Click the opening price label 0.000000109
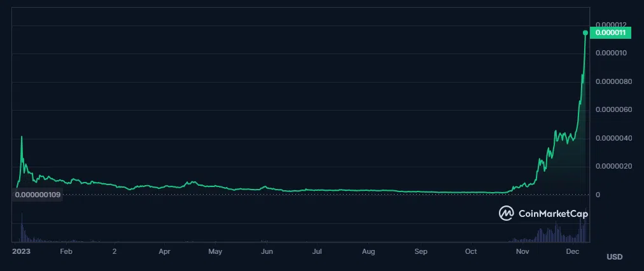The image size is (644, 271). click(38, 195)
